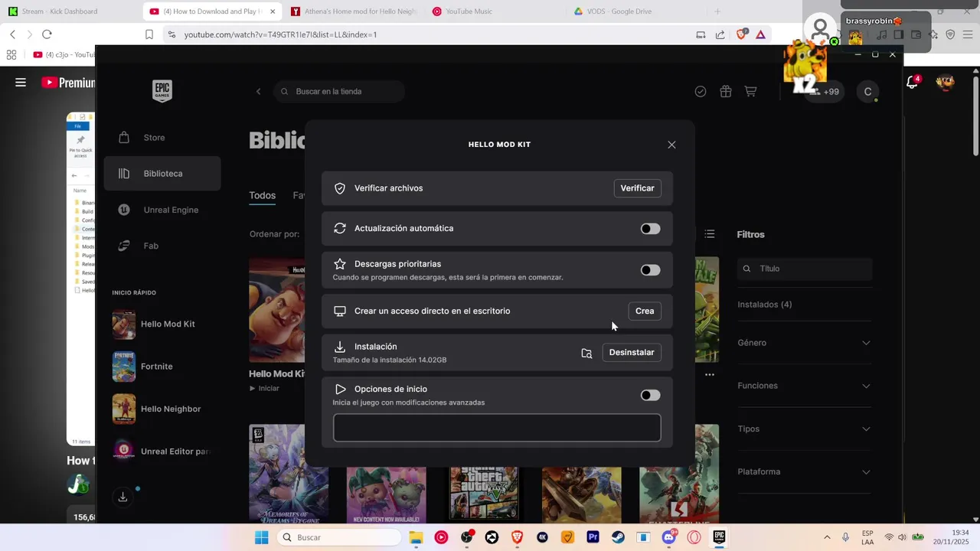980x551 pixels.
Task: Enable Descargas prioritarias toggle
Action: click(x=650, y=270)
